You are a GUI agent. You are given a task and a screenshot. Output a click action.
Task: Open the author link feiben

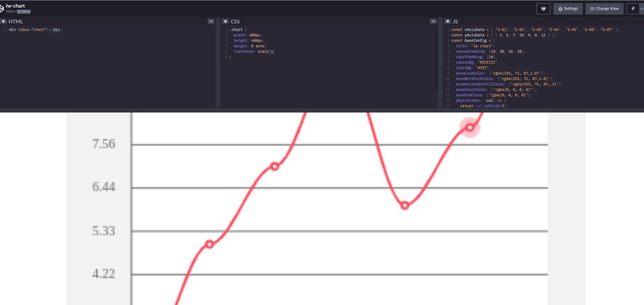pos(11,11)
